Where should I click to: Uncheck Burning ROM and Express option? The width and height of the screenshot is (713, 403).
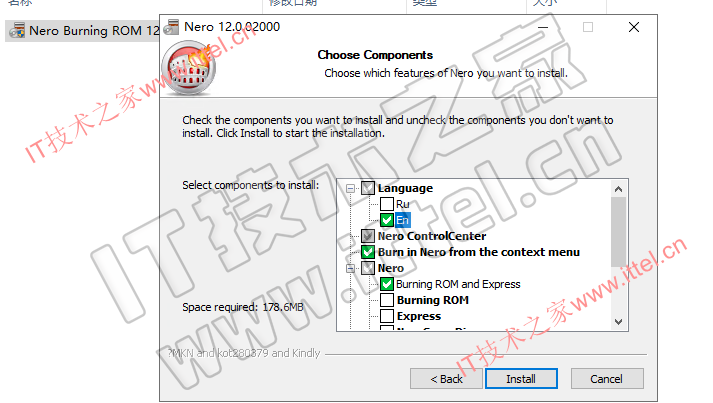(x=387, y=284)
